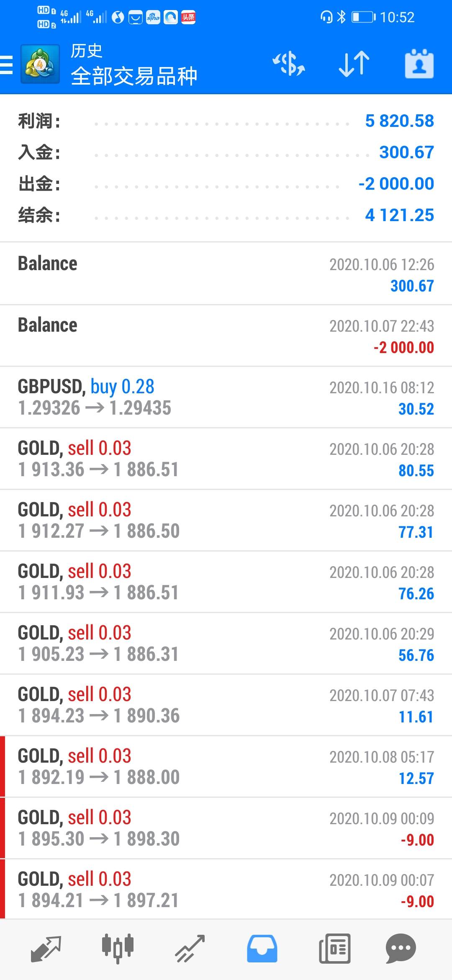Viewport: 452px width, 980px height.
Task: Open the calendar period selector
Action: pos(419,64)
